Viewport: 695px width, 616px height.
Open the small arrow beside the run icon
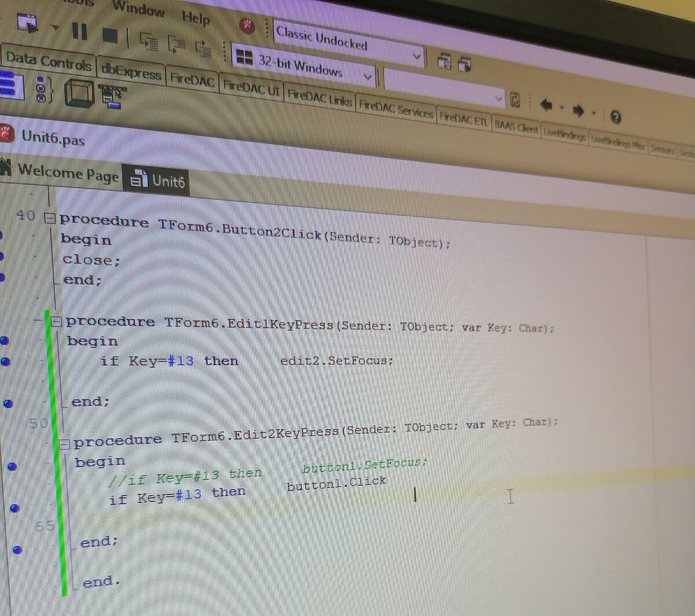(x=55, y=27)
